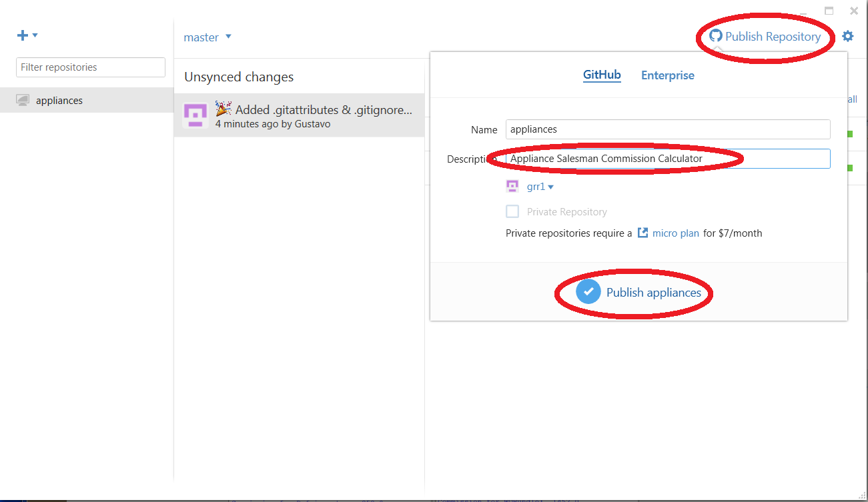Click the plus icon to add repository
The height and width of the screenshot is (502, 868).
point(23,35)
